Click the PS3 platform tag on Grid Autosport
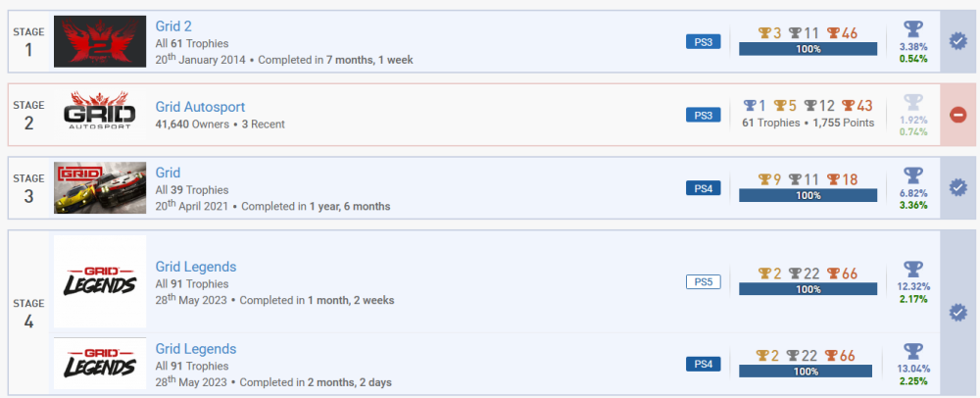 pos(704,115)
